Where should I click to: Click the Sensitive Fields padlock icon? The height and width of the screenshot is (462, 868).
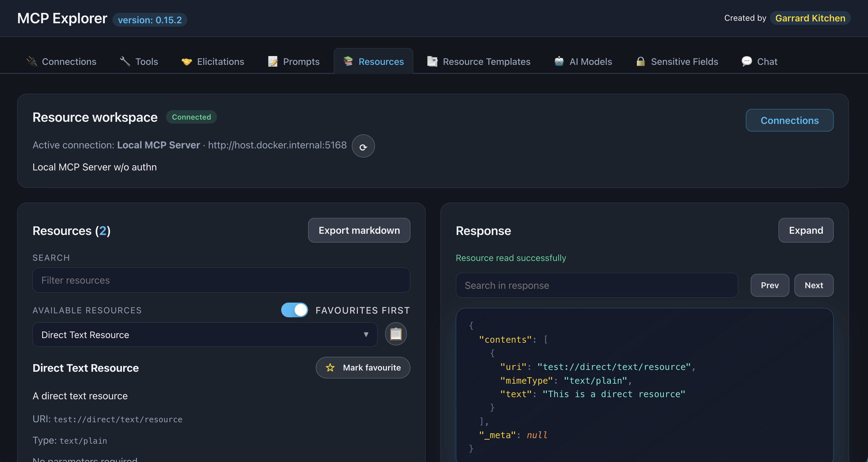(x=641, y=61)
